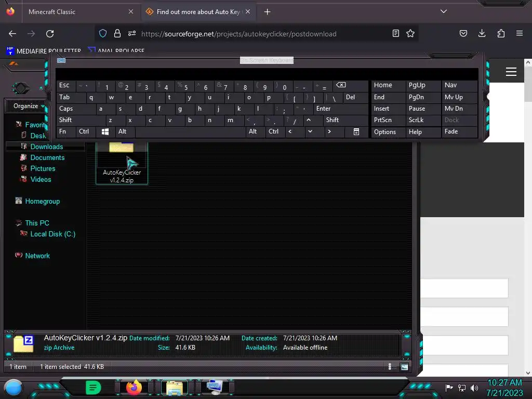
Task: Toggle Reader View in the address bar
Action: [x=395, y=33]
